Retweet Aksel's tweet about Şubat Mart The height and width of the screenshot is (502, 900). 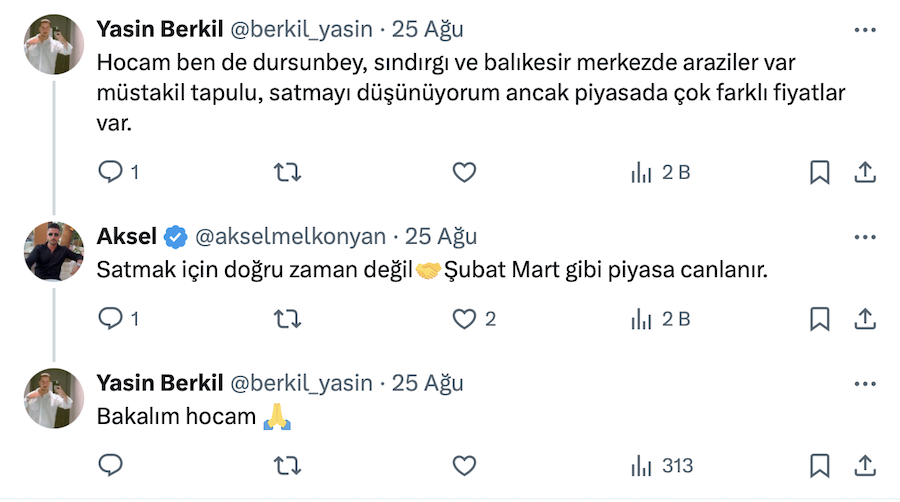click(x=287, y=319)
